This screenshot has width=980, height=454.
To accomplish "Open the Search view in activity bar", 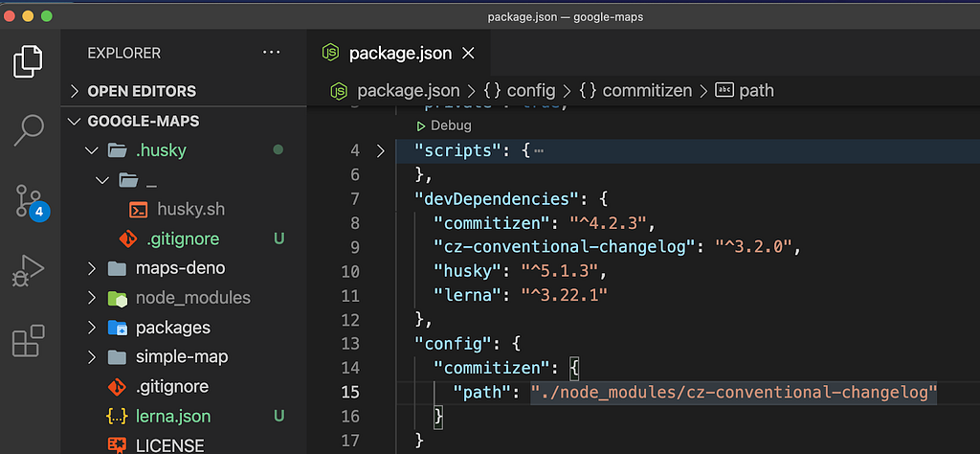I will coord(29,129).
